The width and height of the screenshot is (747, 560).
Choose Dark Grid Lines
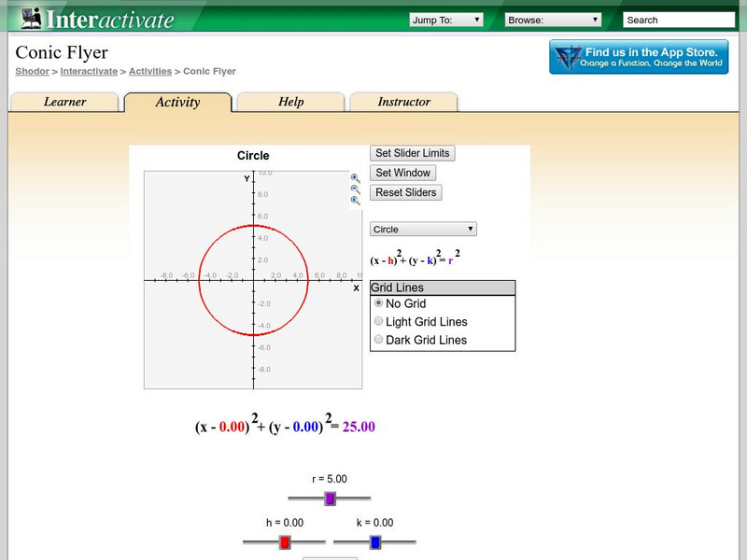(378, 340)
